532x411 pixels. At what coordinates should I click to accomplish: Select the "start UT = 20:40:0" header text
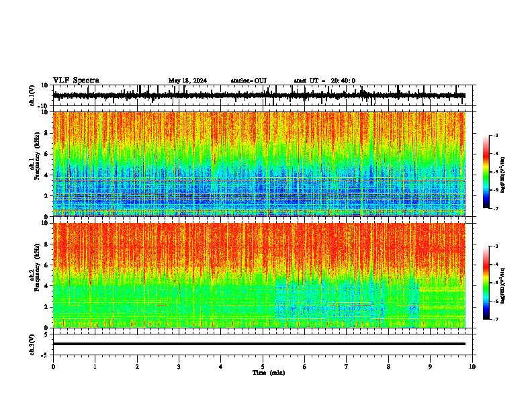pyautogui.click(x=324, y=81)
